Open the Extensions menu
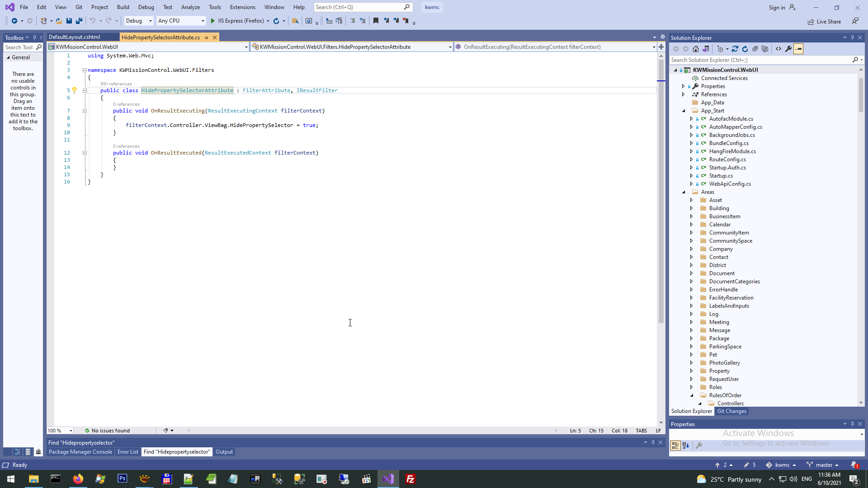868x488 pixels. pyautogui.click(x=242, y=7)
